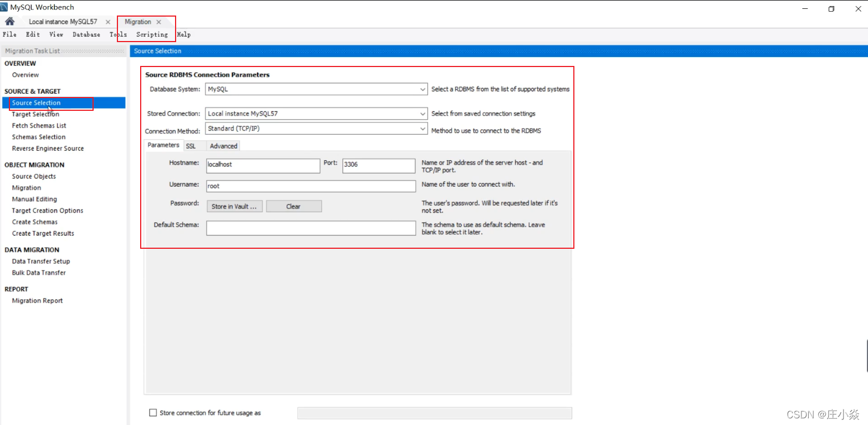Select Data Transfer Setup step
Screen dimensions: 868x425
click(41, 261)
